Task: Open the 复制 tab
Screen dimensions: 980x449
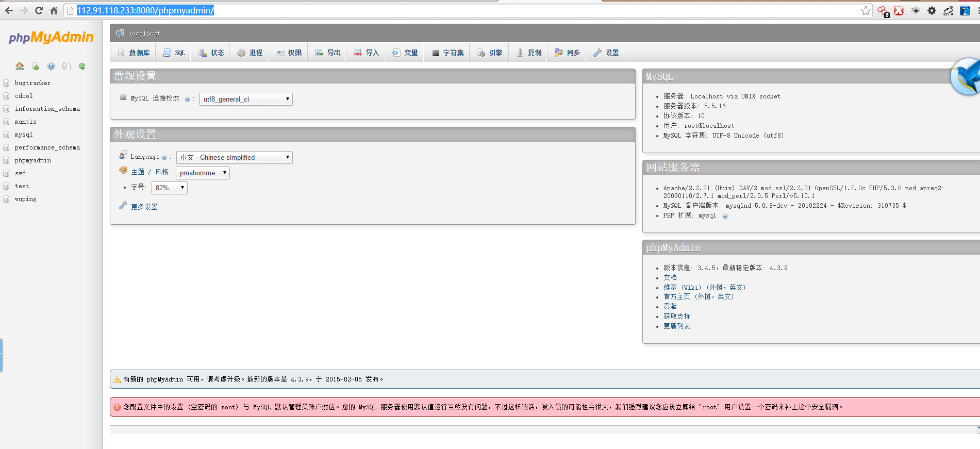Action: 529,53
